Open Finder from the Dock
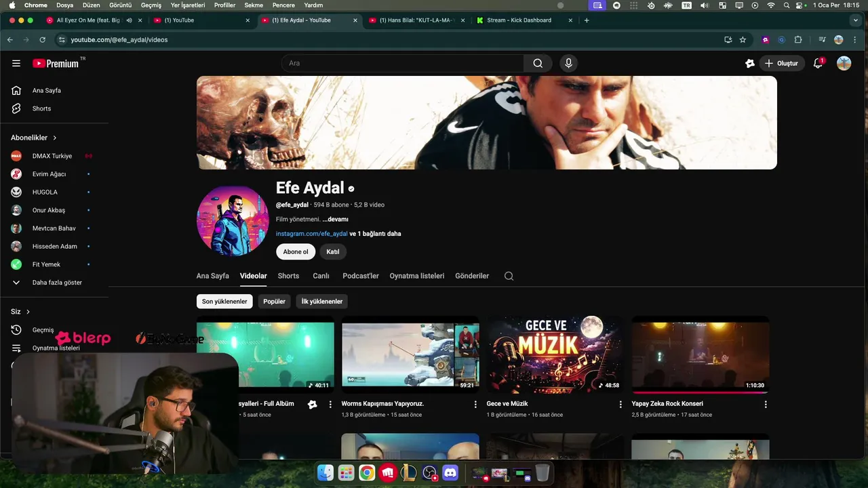 [x=325, y=472]
